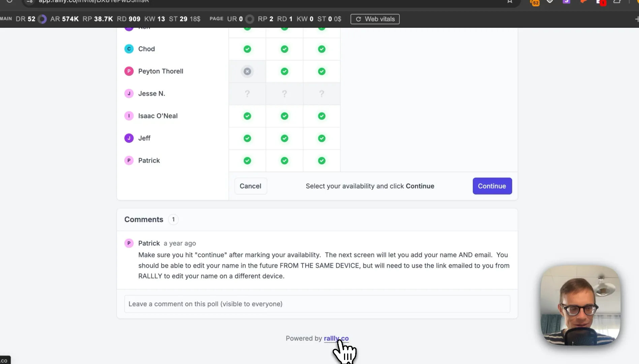Click Jesse N.'s avatar icon
The image size is (639, 364).
pos(129,93)
